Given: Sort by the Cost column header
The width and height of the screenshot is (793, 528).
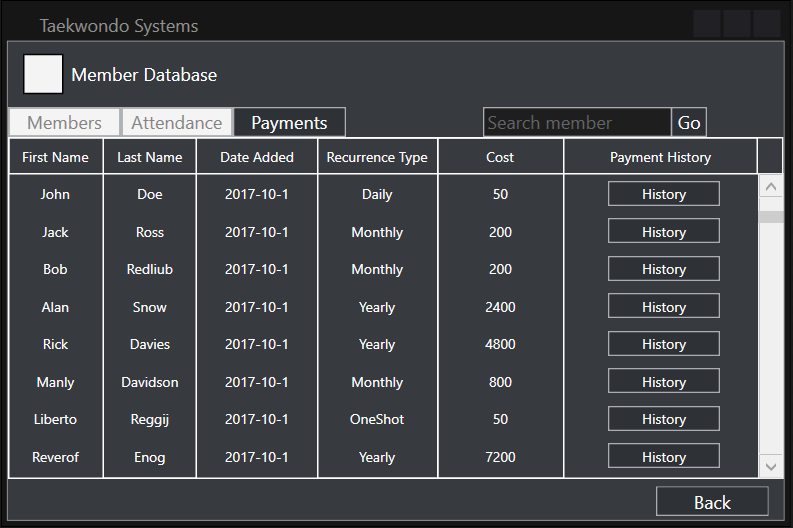Looking at the screenshot, I should coord(500,157).
